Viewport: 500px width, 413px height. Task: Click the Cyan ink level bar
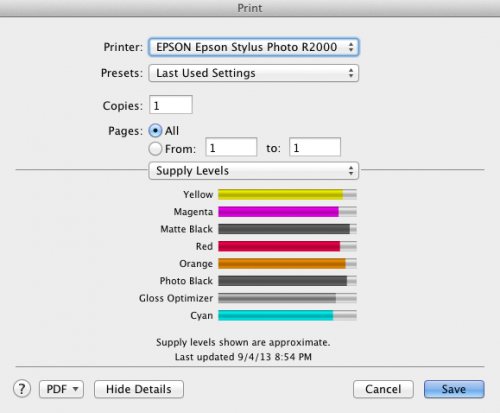[287, 315]
